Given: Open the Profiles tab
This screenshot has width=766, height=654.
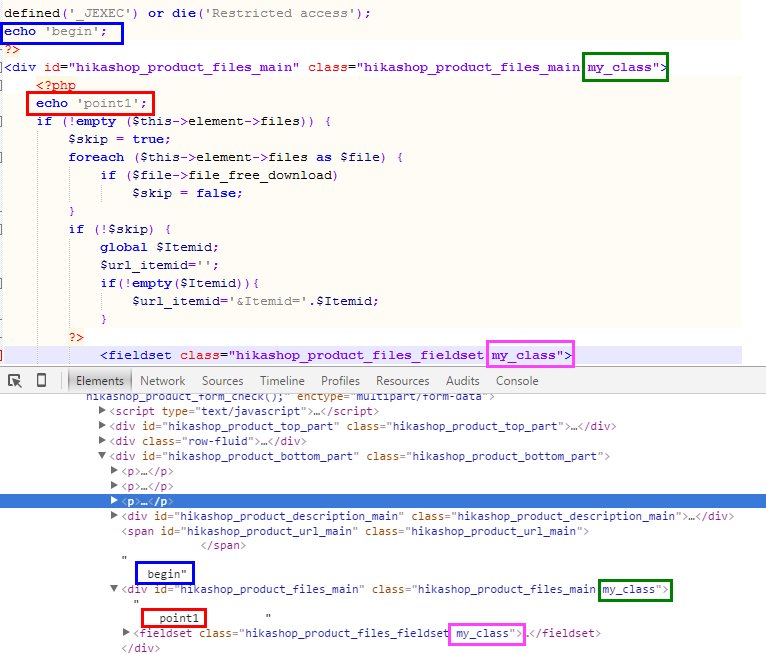Looking at the screenshot, I should coord(340,381).
